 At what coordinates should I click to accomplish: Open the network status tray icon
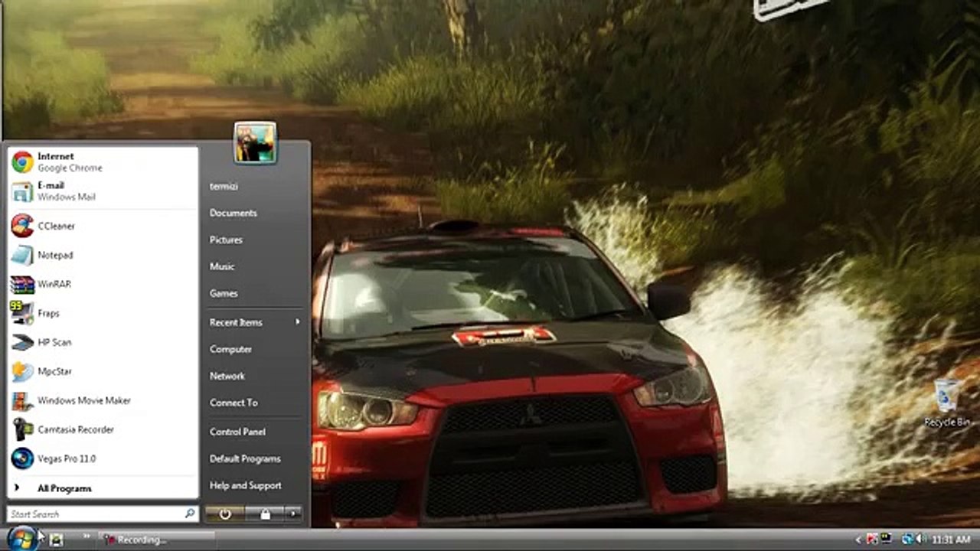click(x=907, y=540)
